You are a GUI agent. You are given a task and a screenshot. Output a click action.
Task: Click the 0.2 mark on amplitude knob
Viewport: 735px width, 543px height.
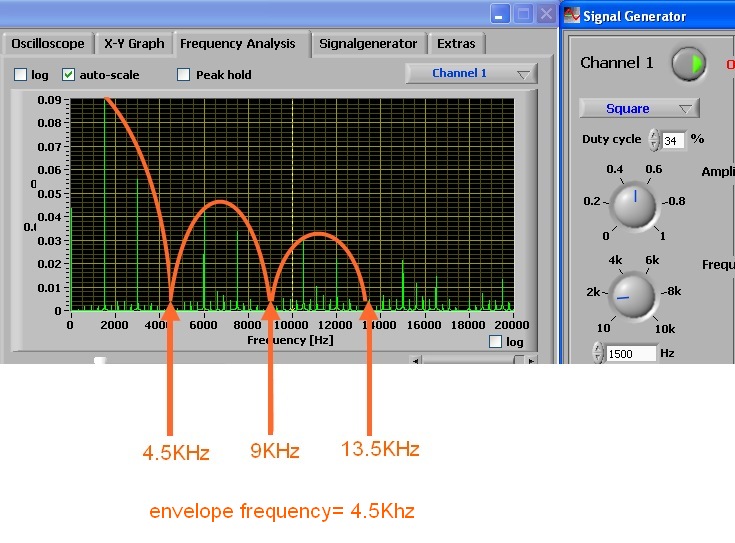592,201
